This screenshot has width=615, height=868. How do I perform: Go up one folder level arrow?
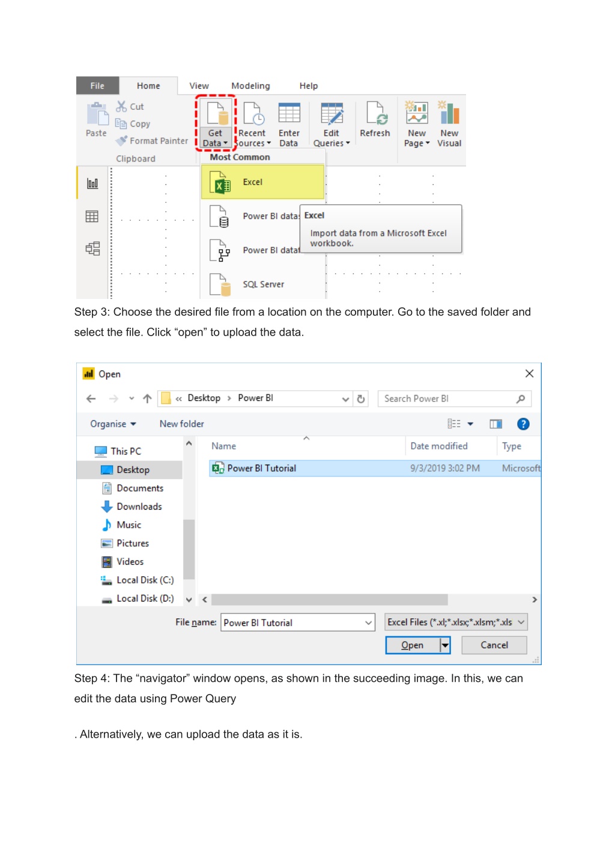point(147,399)
